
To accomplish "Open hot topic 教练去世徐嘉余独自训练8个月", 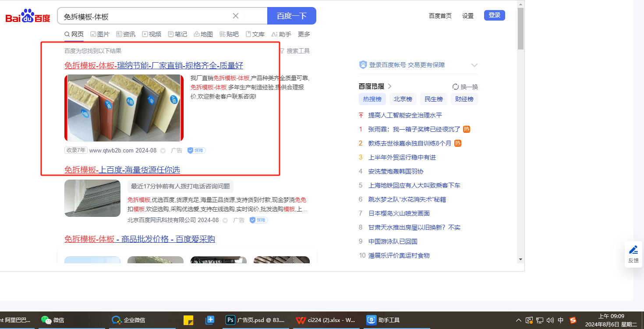I will pos(410,143).
